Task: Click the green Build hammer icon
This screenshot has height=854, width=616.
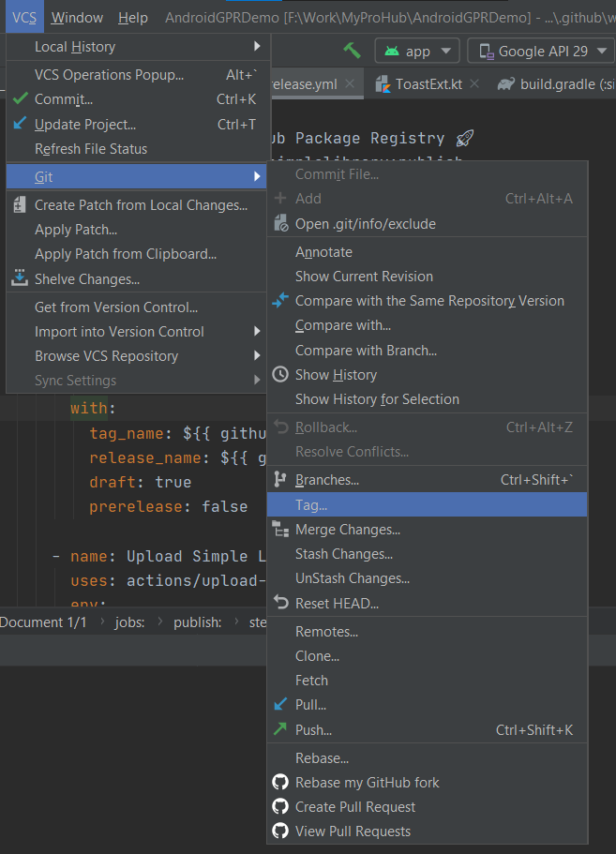Action: click(352, 51)
